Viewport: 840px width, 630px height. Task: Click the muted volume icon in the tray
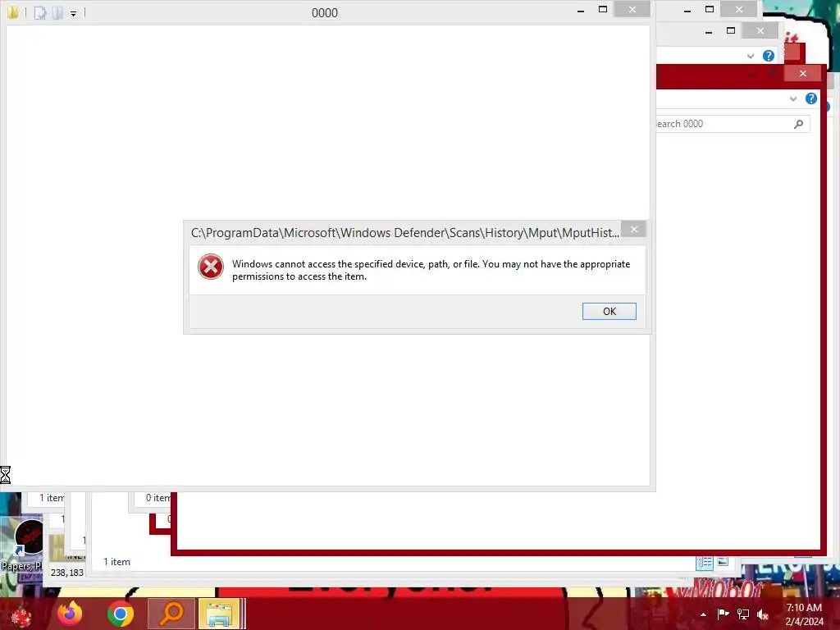tap(763, 615)
